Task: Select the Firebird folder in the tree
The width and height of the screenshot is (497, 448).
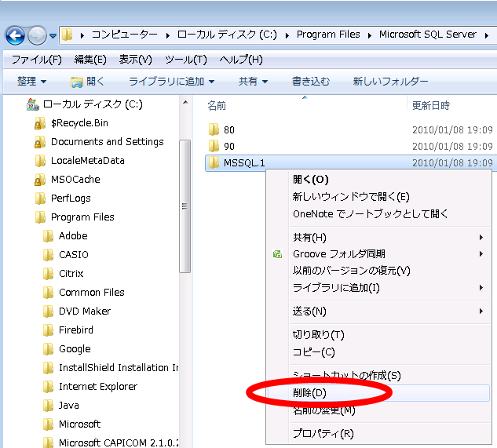Action: tap(76, 330)
